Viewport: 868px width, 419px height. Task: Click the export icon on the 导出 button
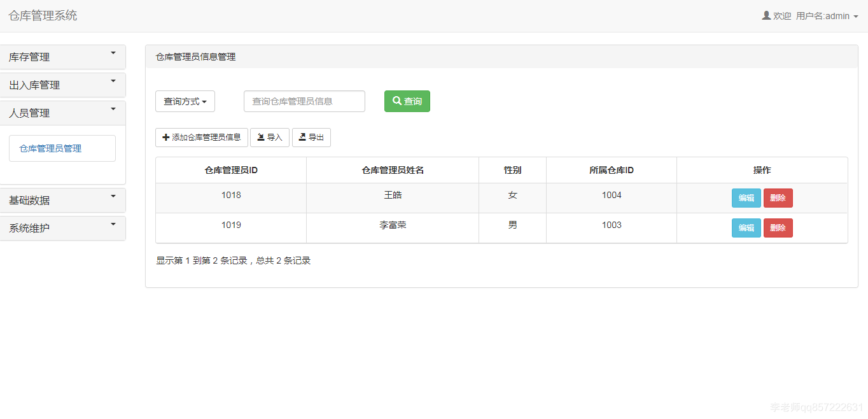[x=304, y=137]
